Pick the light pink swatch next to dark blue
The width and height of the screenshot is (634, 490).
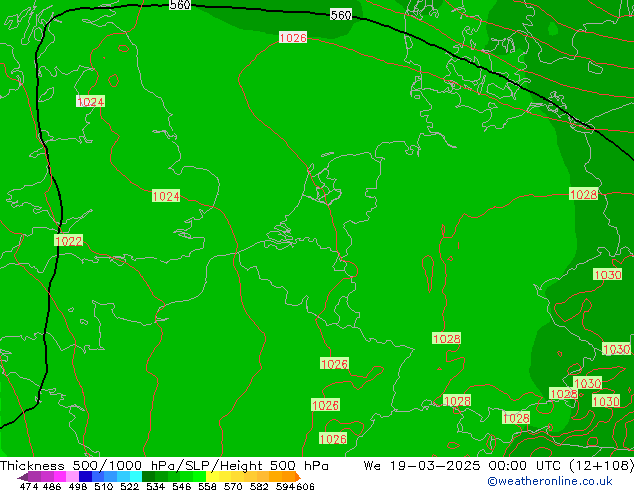pyautogui.click(x=72, y=477)
